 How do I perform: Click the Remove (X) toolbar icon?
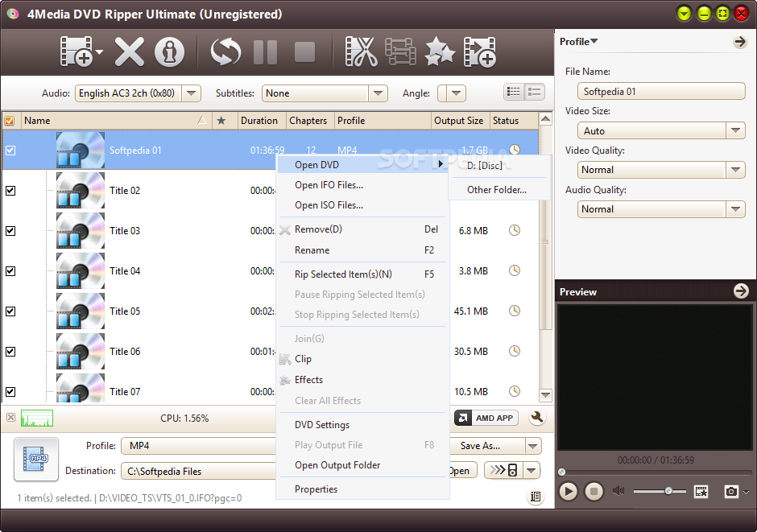(x=129, y=52)
